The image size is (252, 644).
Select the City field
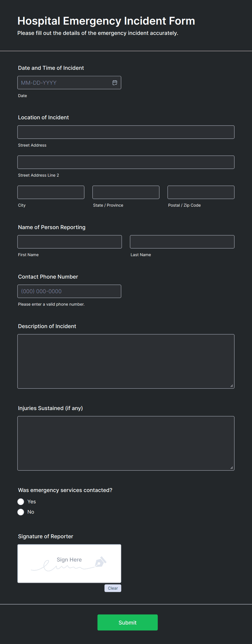[x=51, y=192]
